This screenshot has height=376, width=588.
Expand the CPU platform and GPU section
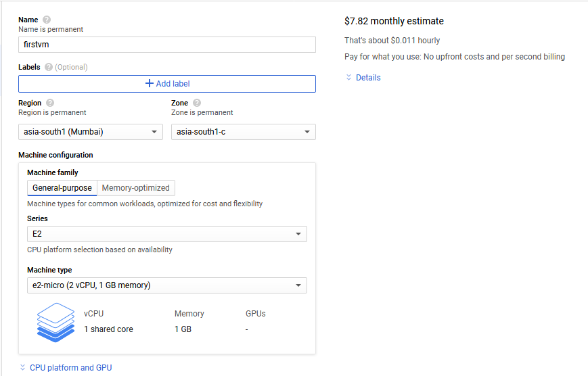coord(71,368)
